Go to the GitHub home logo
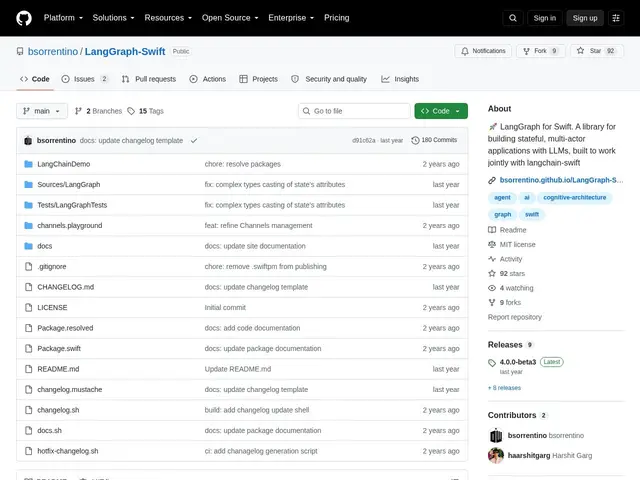This screenshot has width=640, height=480. [24, 18]
